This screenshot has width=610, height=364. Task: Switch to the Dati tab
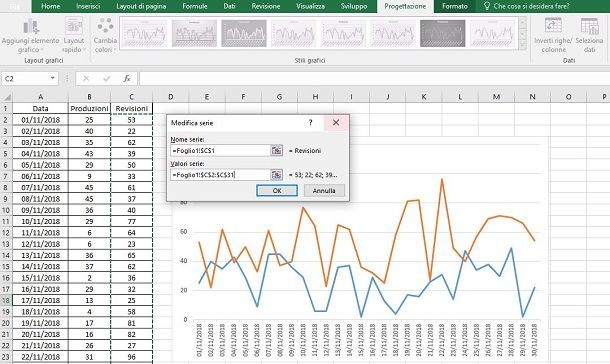229,6
